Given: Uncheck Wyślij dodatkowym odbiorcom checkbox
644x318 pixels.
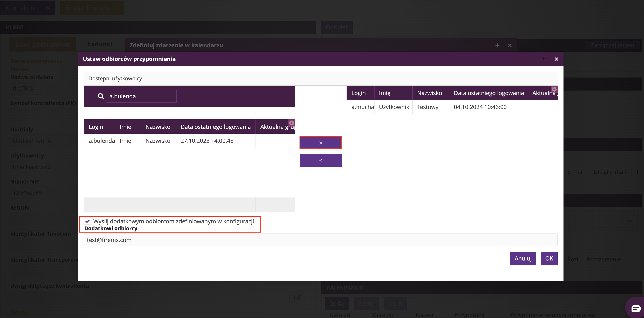Looking at the screenshot, I should point(87,221).
